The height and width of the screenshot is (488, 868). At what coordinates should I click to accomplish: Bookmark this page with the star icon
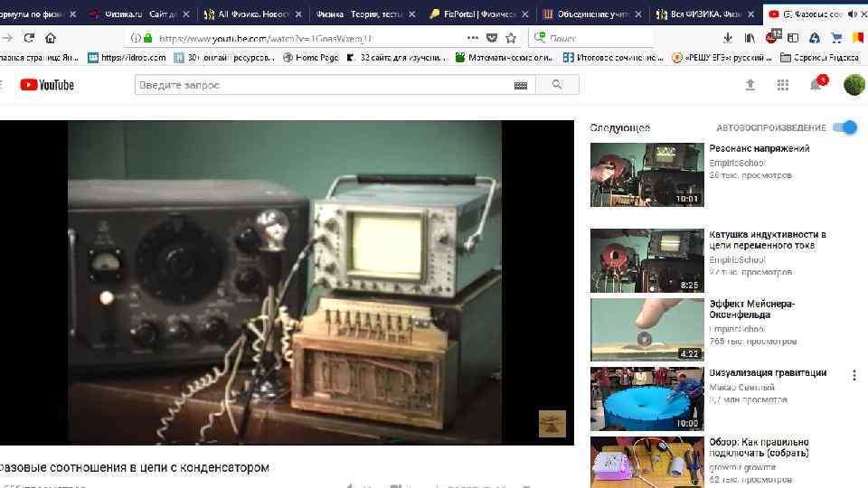[x=511, y=38]
